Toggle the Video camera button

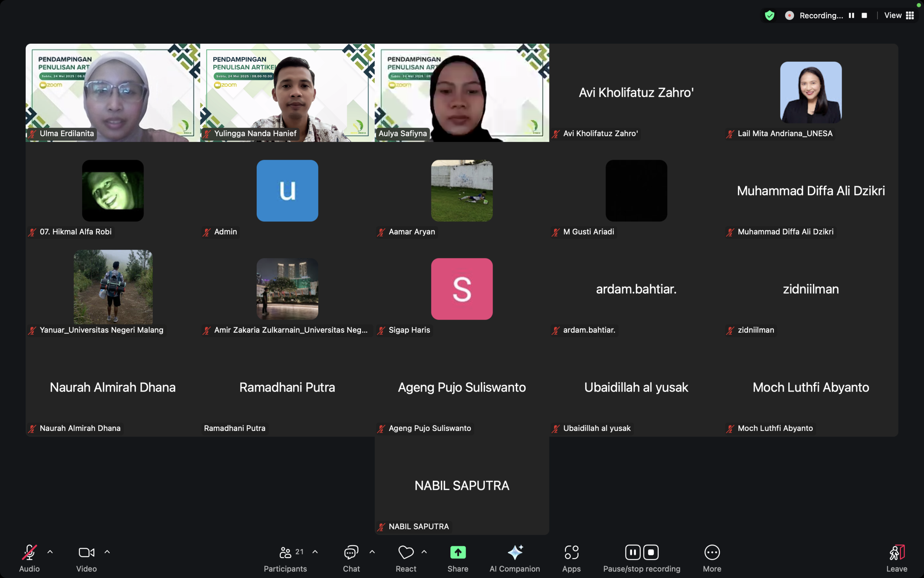coord(87,552)
